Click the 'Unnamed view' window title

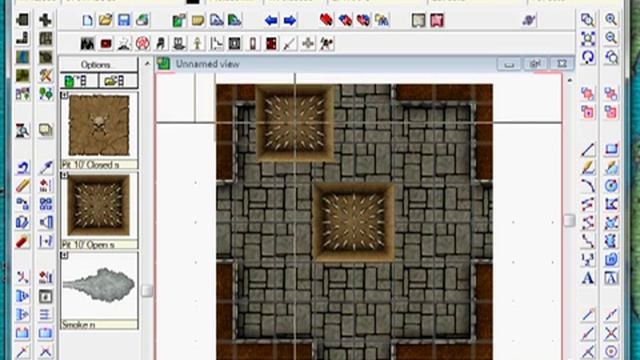(207, 64)
